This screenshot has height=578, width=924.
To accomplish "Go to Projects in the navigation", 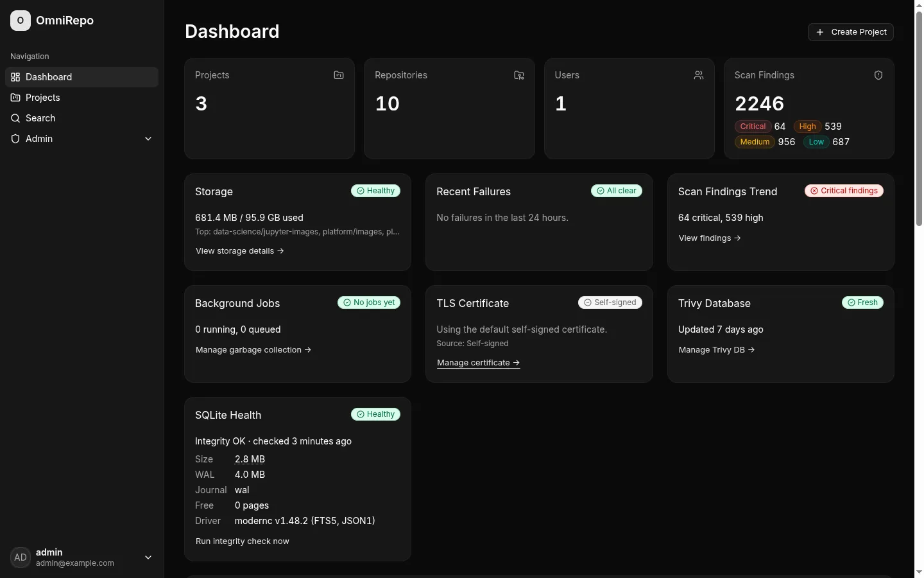I will point(81,98).
